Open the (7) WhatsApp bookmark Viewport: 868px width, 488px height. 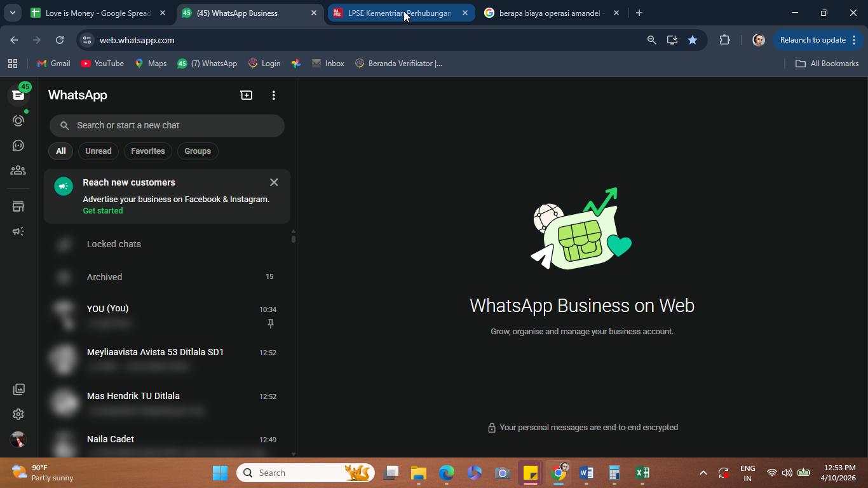tap(207, 64)
